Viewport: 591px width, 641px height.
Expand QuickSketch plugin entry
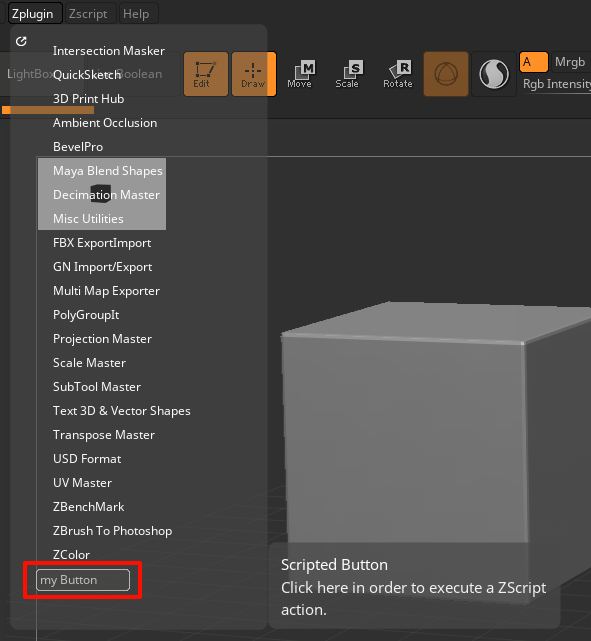coord(87,75)
